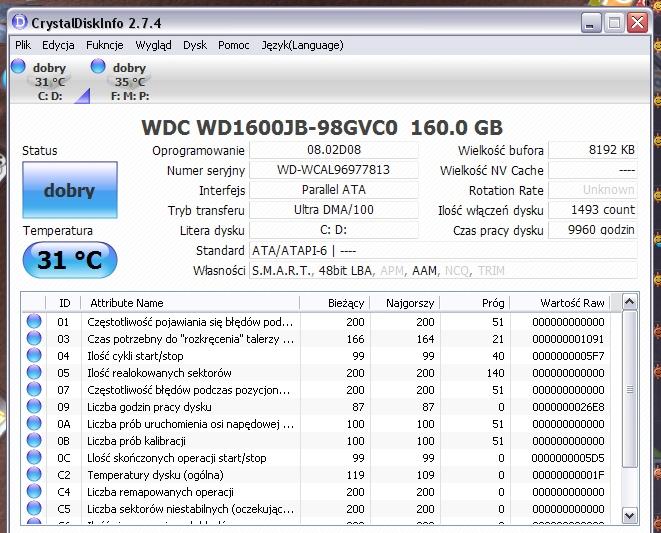Click the big blue 'dobry' status button

[70, 190]
